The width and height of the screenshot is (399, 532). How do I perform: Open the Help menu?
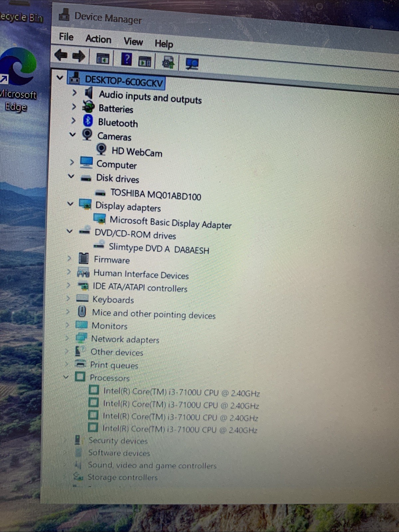click(164, 44)
